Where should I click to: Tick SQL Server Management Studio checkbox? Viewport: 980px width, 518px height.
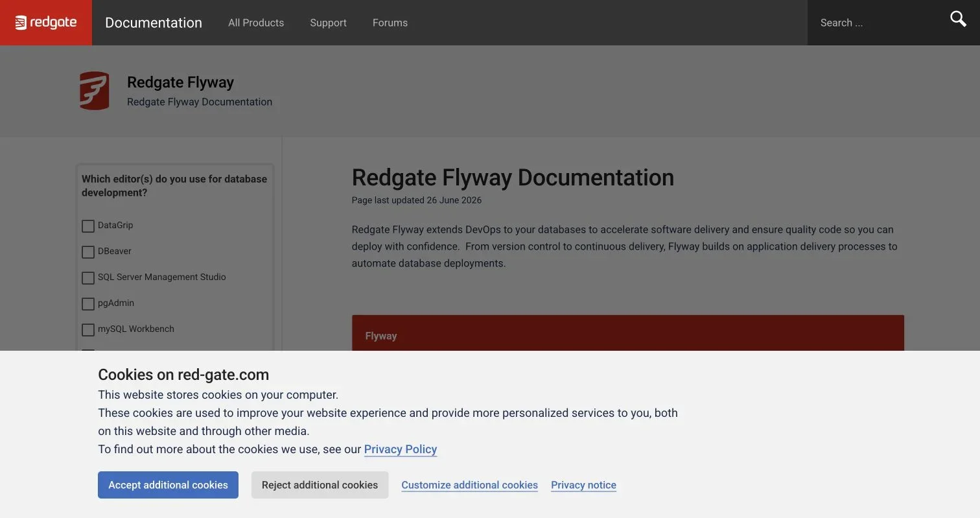click(88, 277)
